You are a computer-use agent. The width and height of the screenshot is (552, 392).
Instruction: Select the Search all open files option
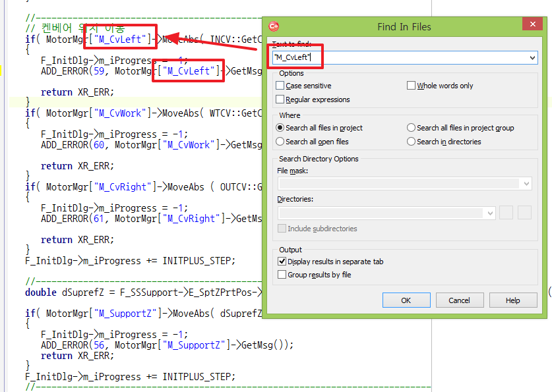[281, 142]
